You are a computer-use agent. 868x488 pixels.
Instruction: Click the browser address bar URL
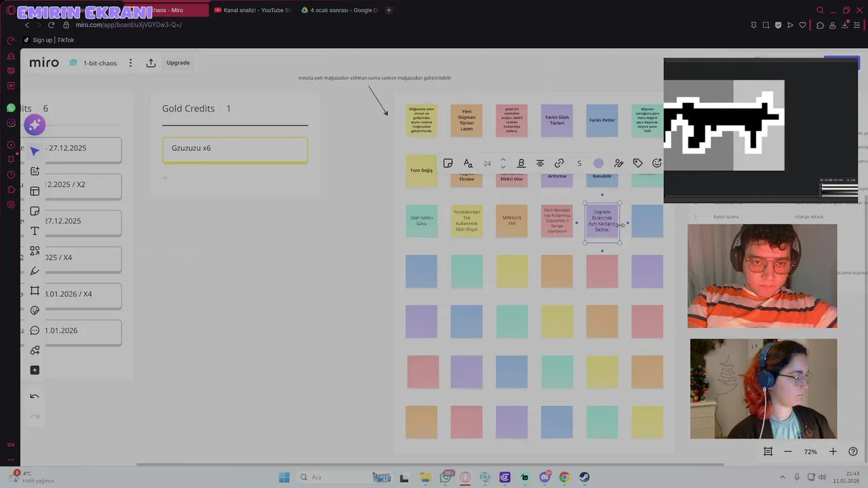(x=129, y=25)
